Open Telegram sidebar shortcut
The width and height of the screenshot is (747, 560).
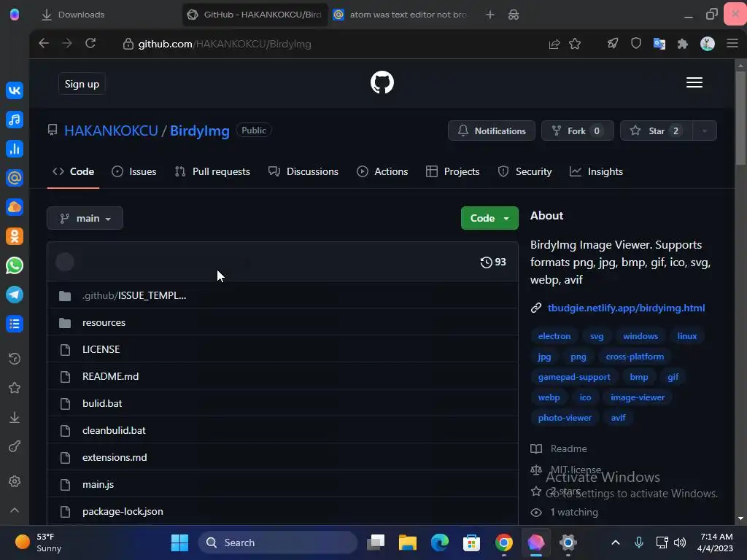tap(15, 295)
